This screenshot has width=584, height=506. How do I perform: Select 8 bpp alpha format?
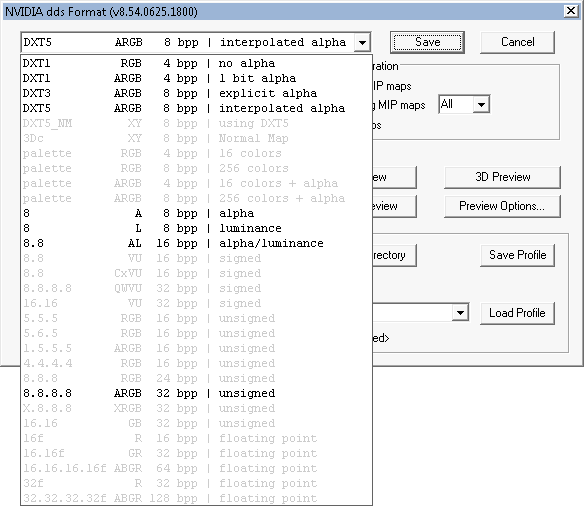[x=197, y=213]
